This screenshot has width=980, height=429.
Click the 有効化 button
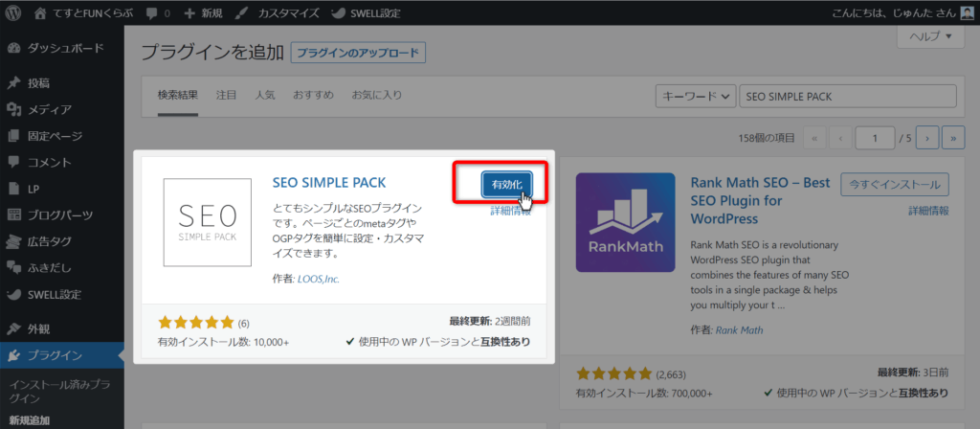507,184
